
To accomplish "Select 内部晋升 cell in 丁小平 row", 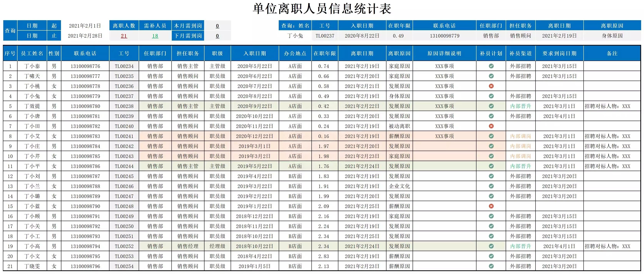I will [x=521, y=166].
